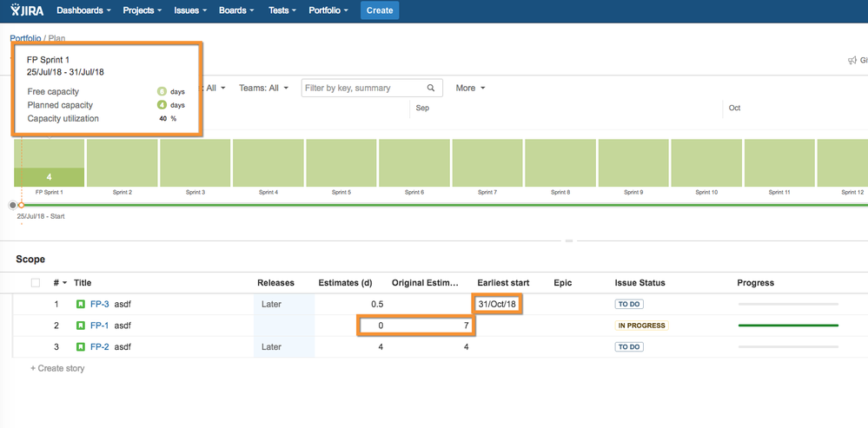The image size is (868, 428).
Task: Click the progress bar for FP-2
Action: click(x=788, y=347)
